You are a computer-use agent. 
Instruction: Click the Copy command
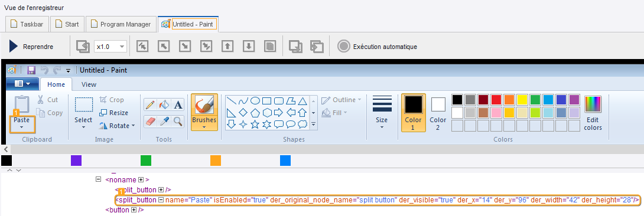pyautogui.click(x=50, y=113)
